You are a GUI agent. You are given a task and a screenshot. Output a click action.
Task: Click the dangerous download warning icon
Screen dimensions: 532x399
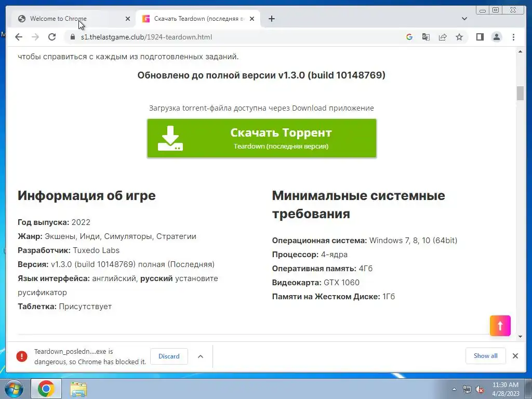(22, 356)
